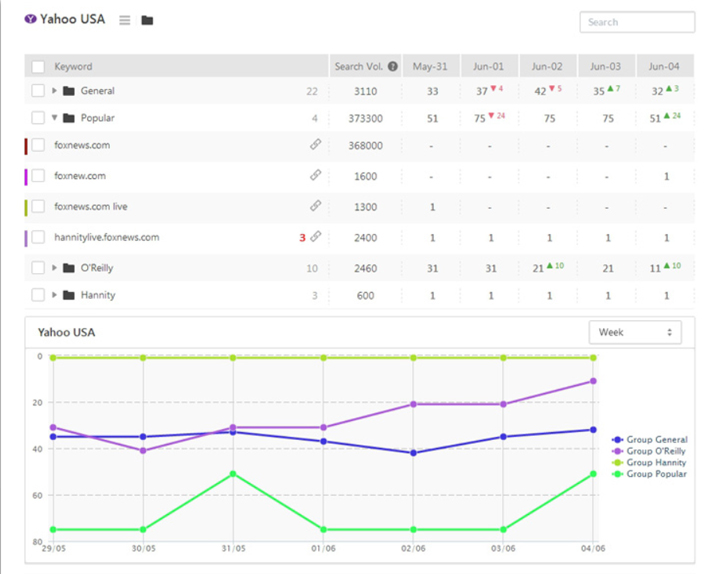Select the foxnews.com keyword checkbox

pyautogui.click(x=38, y=145)
